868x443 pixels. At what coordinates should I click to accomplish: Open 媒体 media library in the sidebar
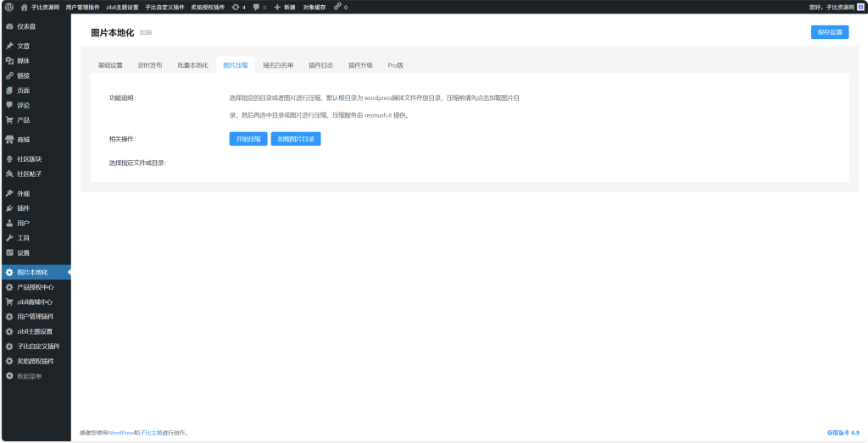coord(24,61)
